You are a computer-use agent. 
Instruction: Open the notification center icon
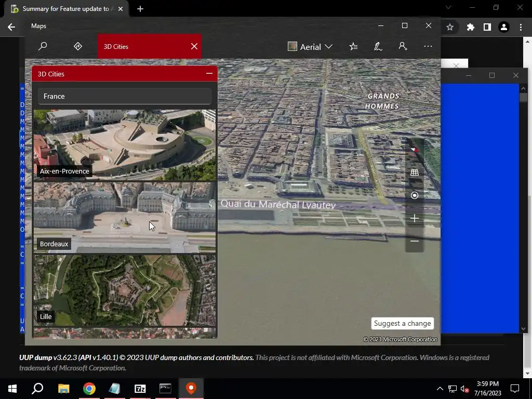515,389
